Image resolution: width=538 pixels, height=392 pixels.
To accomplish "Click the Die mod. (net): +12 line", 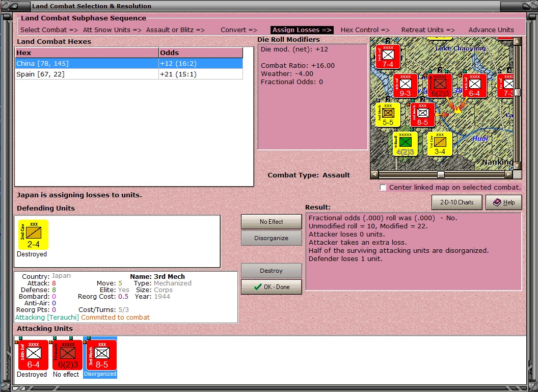I will 294,49.
